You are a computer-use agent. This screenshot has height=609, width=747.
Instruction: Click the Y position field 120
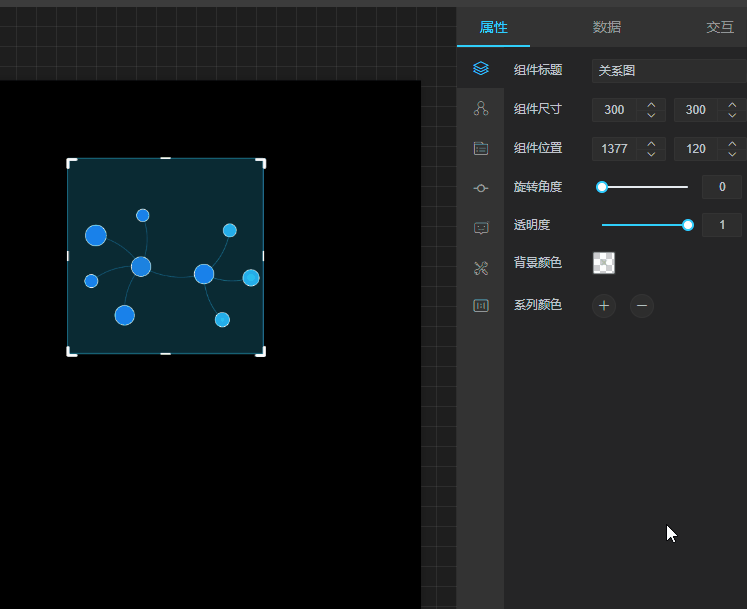(x=696, y=149)
